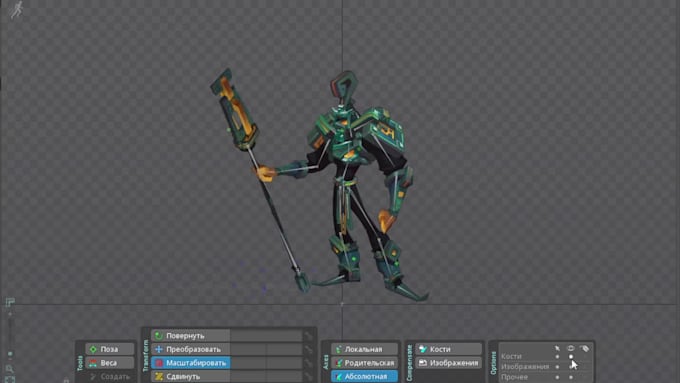Select the Поза (Pose) tool
The image size is (680, 383).
click(x=110, y=349)
